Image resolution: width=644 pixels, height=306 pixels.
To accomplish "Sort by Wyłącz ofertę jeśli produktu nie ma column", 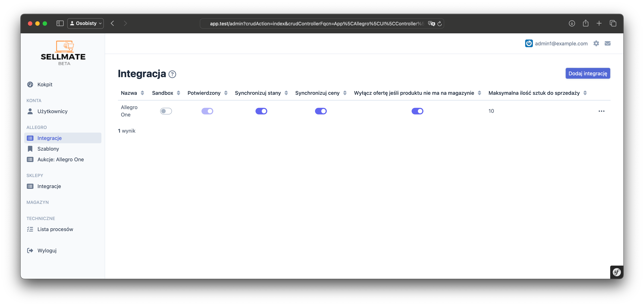I will pyautogui.click(x=418, y=93).
